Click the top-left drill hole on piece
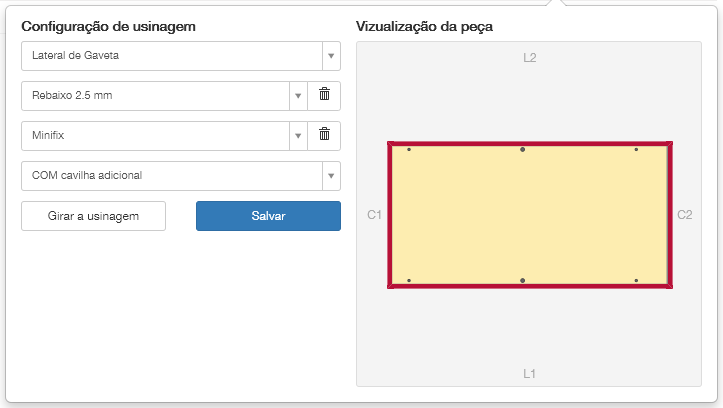The width and height of the screenshot is (723, 408). click(x=409, y=149)
